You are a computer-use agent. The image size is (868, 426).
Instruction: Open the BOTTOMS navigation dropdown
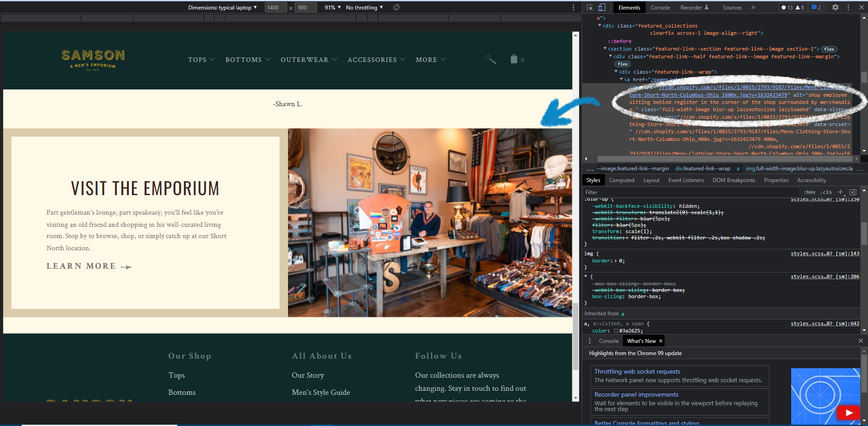pos(248,60)
